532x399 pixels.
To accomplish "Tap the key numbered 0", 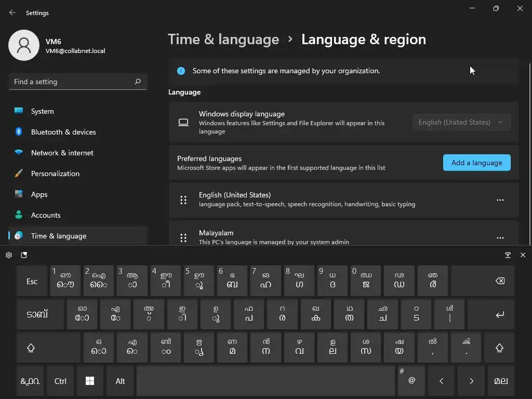I will pyautogui.click(x=366, y=281).
